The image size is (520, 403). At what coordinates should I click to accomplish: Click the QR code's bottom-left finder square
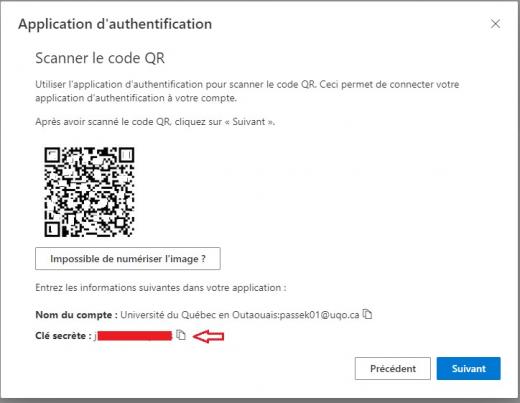coord(52,229)
